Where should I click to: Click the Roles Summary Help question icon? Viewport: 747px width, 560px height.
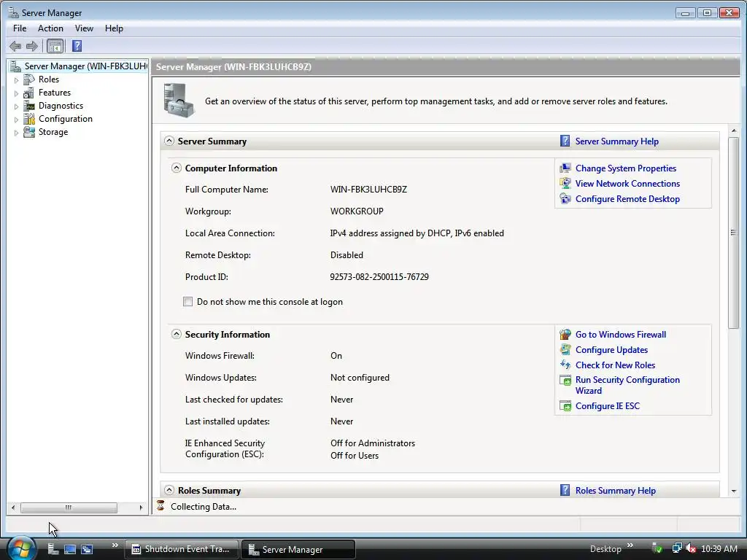coord(565,490)
